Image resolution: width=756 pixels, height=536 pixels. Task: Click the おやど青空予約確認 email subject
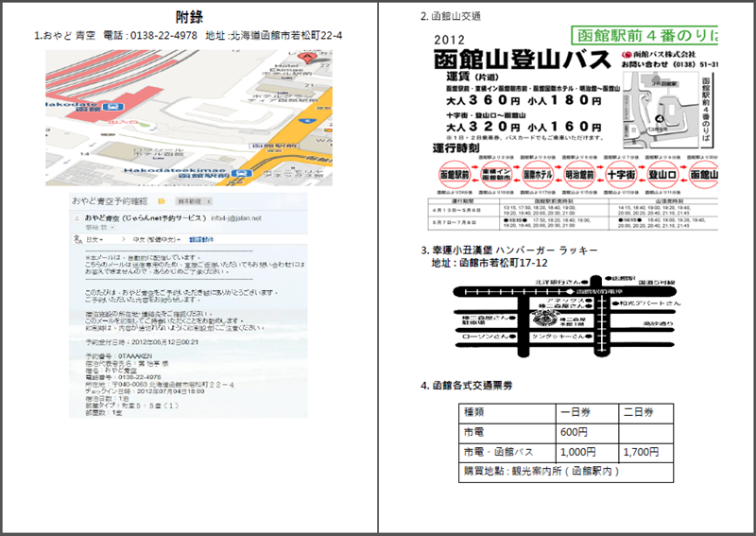click(110, 201)
